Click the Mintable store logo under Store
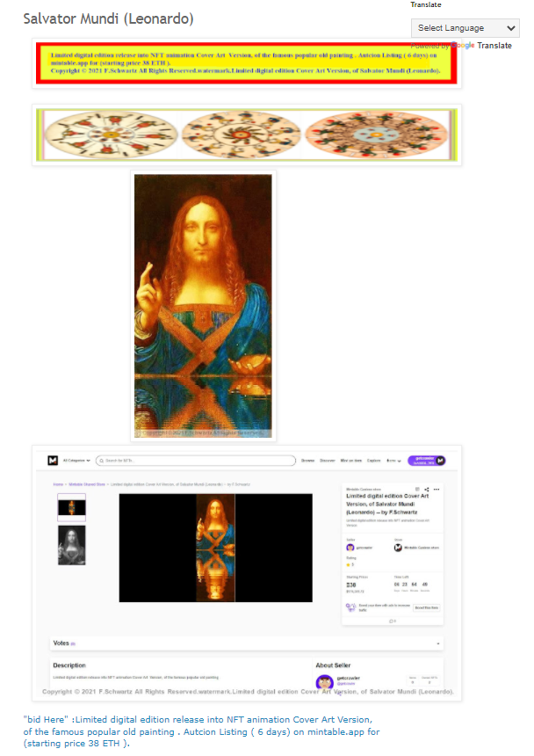This screenshot has height=756, width=534. pyautogui.click(x=398, y=548)
